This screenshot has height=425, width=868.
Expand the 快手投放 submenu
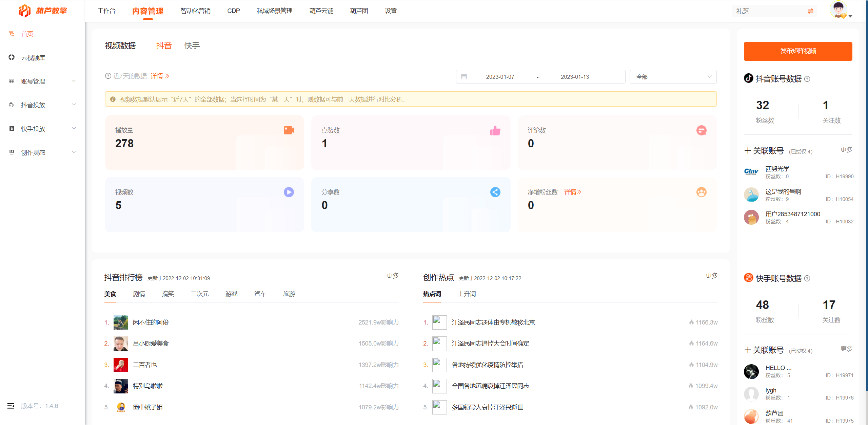click(74, 128)
